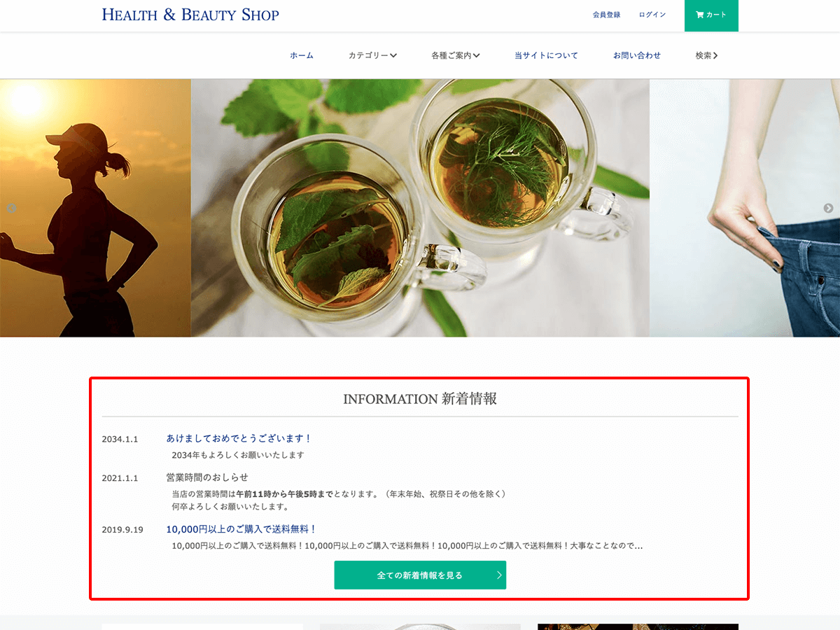Select the loose jeans slide image
840x630 pixels.
coord(745,208)
